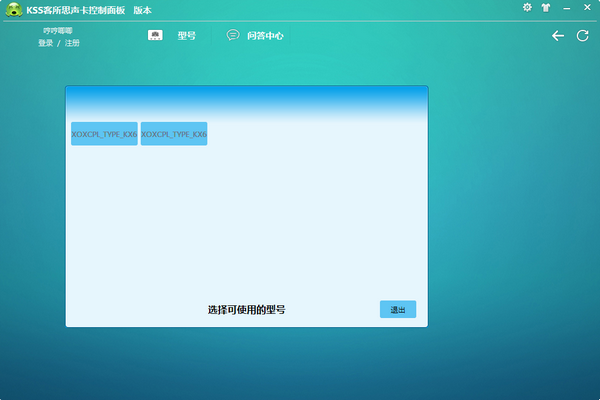
Task: Click the 问答中心 chat bubble icon
Action: coord(233,35)
